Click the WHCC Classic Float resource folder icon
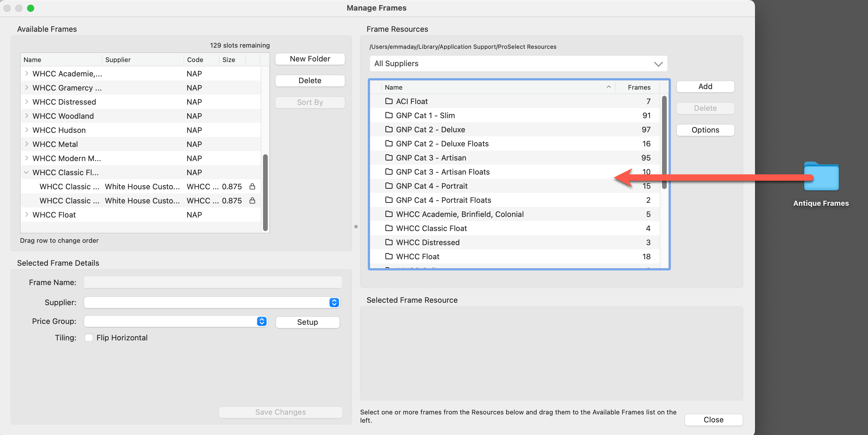 point(389,228)
